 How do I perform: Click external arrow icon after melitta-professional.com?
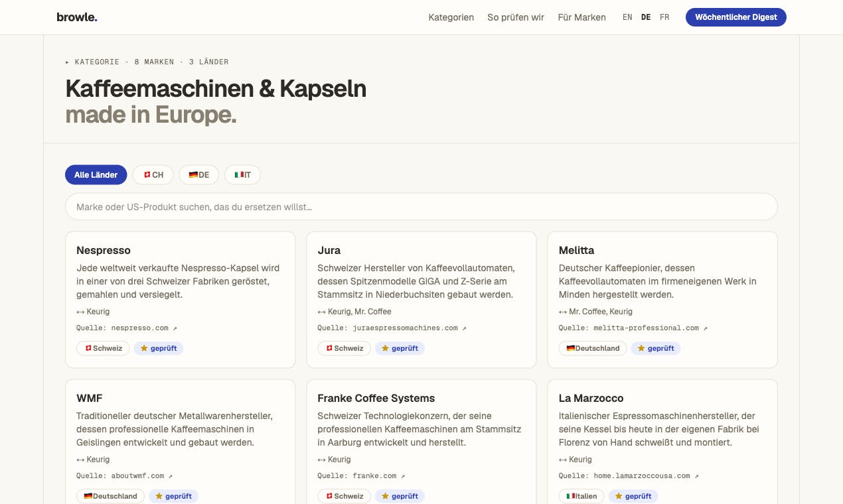706,328
